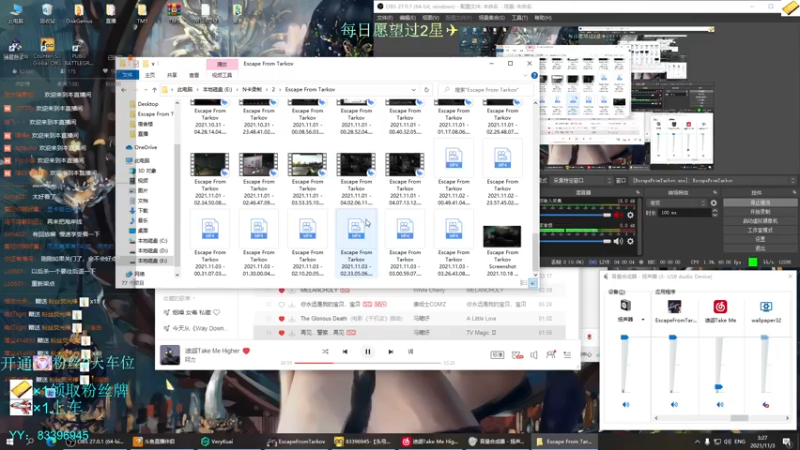Toggle shuffle mode in the music player
This screenshot has height=450, width=800.
point(325,352)
